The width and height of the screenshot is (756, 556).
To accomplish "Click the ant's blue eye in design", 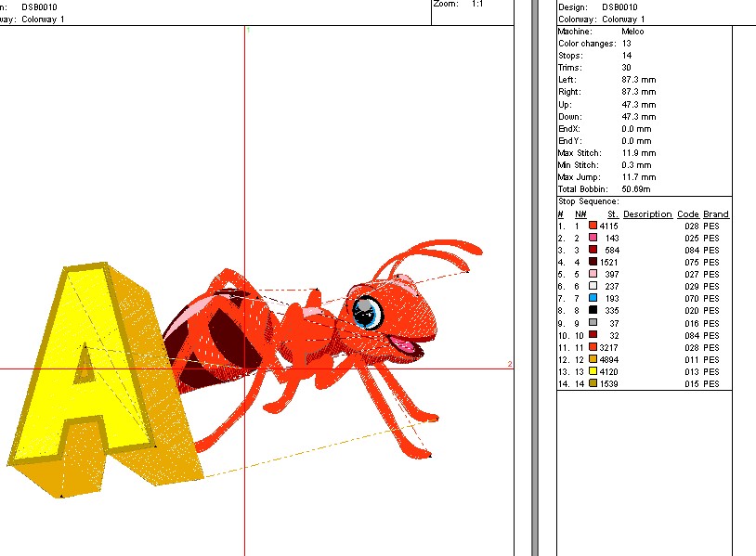I will tap(368, 311).
